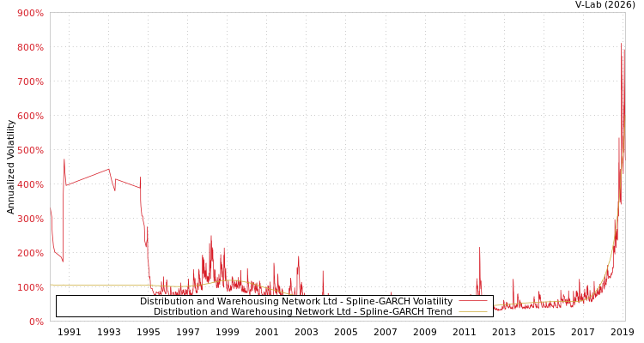Viewport: 644px width, 343px height.
Task: Click the 1995 x-axis label
Action: click(x=149, y=332)
